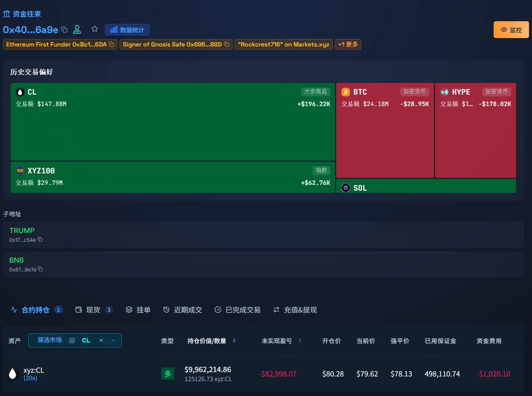Viewport: 532px width, 396px height.
Task: Switch to the 挂单 open orders tab
Action: (x=138, y=310)
